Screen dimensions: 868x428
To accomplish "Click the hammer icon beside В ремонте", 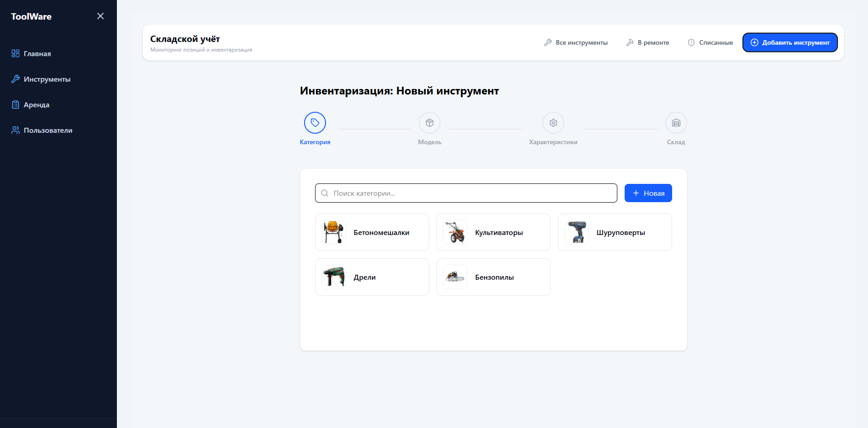I will tap(630, 42).
